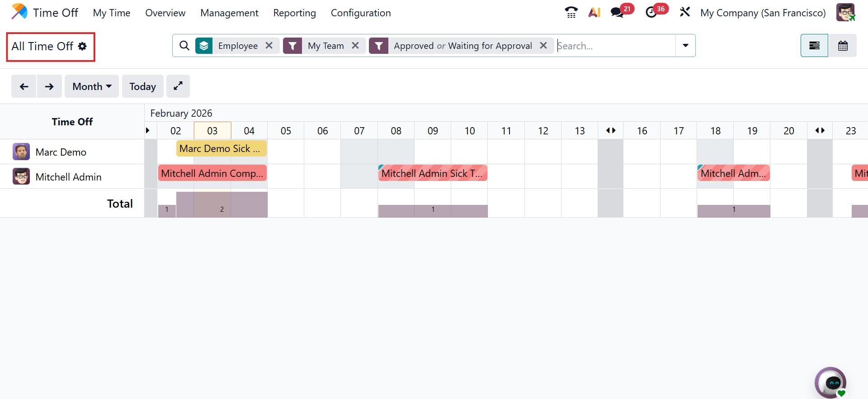Go to previous month arrow
The height and width of the screenshot is (399, 868).
tap(24, 86)
